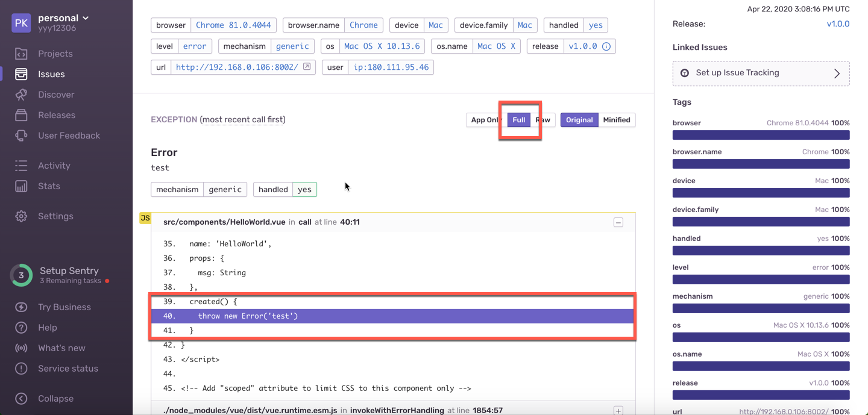
Task: Expand the vue.runtime.esm.js stack frame
Action: point(618,410)
